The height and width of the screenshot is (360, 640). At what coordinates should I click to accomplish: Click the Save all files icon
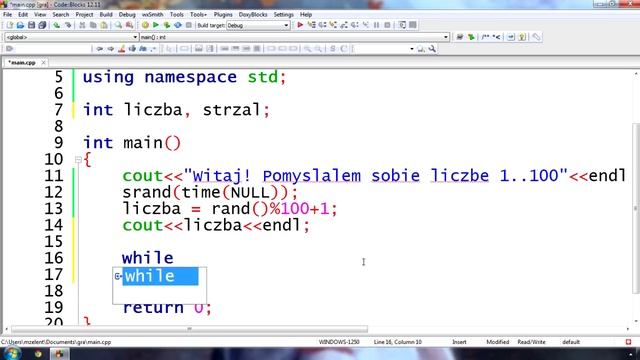click(x=42, y=25)
